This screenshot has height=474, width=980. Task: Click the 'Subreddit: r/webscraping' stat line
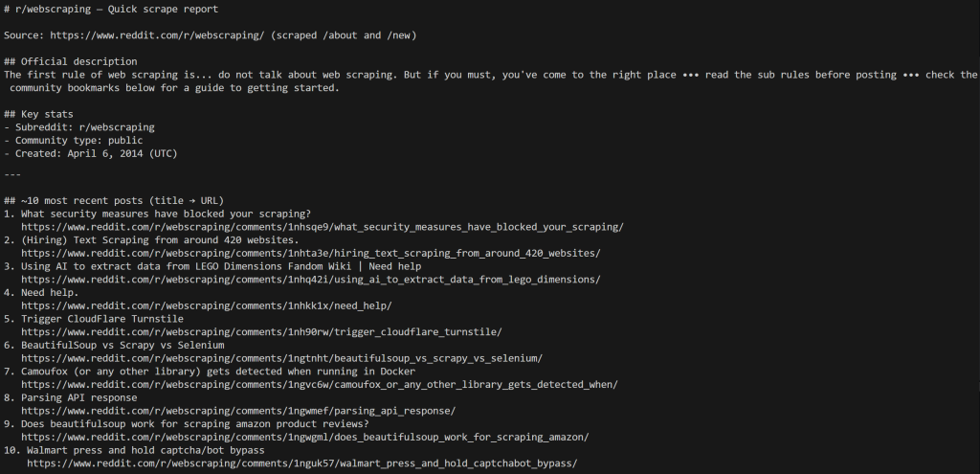tap(79, 126)
